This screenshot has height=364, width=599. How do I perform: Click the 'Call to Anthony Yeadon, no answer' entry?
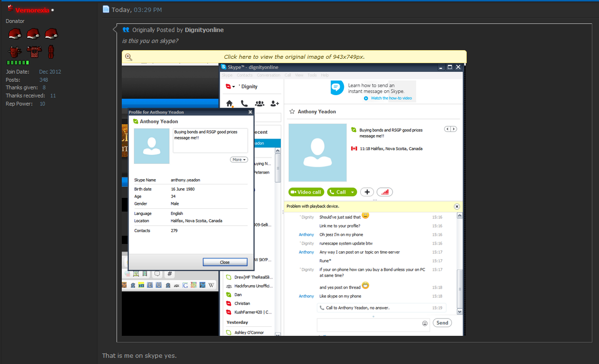[x=381, y=308]
